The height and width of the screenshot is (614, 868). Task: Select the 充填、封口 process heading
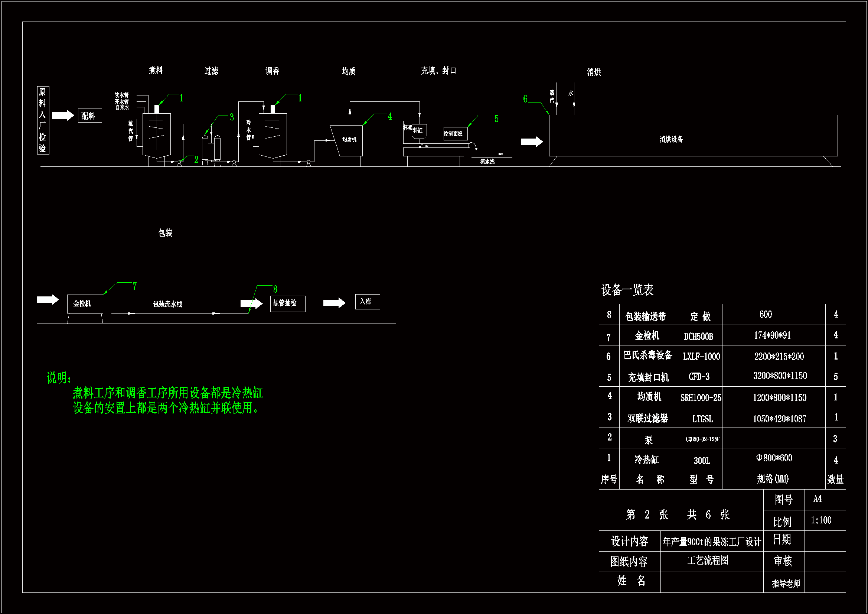[438, 71]
